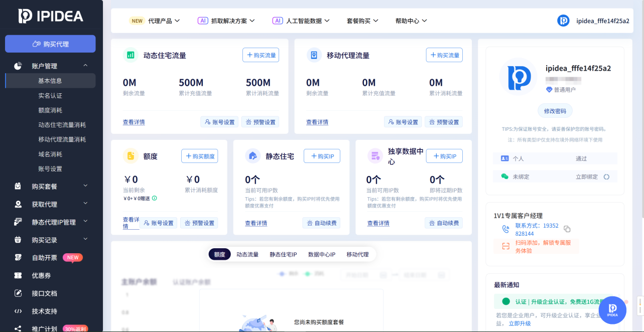Open 查看详情 in 动态住宅流量 card
Screen dimensions: 644x332
click(x=134, y=122)
